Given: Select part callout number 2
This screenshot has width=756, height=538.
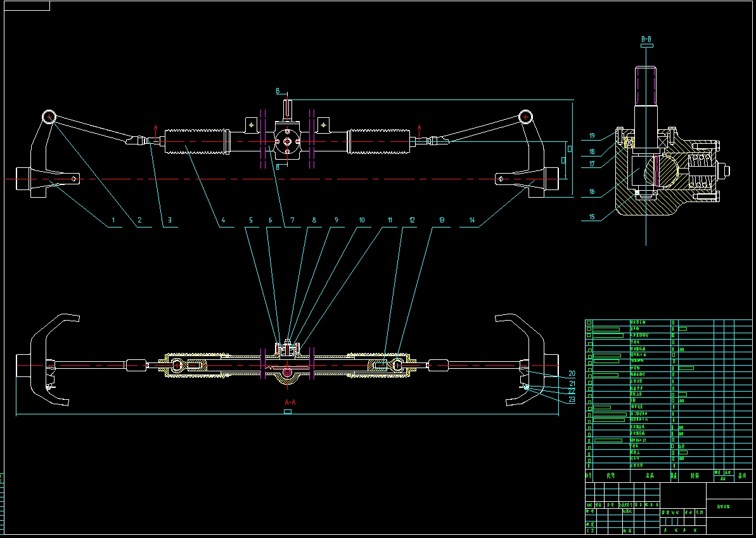Looking at the screenshot, I should pos(139,221).
